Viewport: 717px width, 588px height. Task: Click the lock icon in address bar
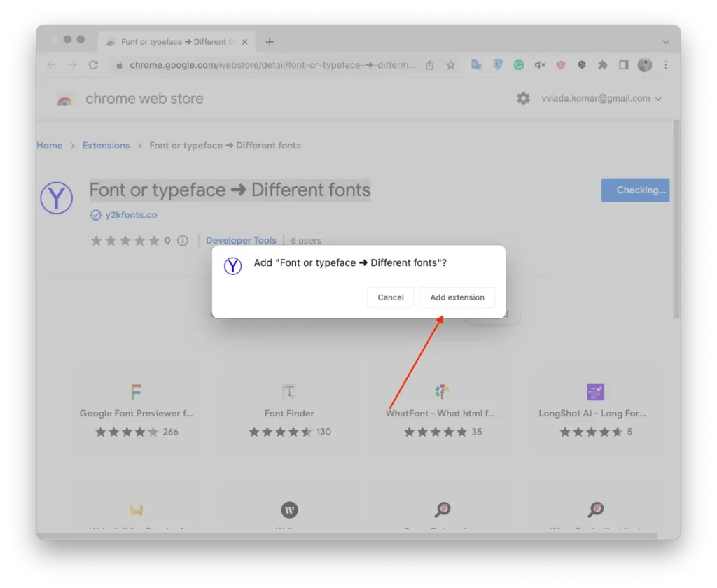(119, 65)
